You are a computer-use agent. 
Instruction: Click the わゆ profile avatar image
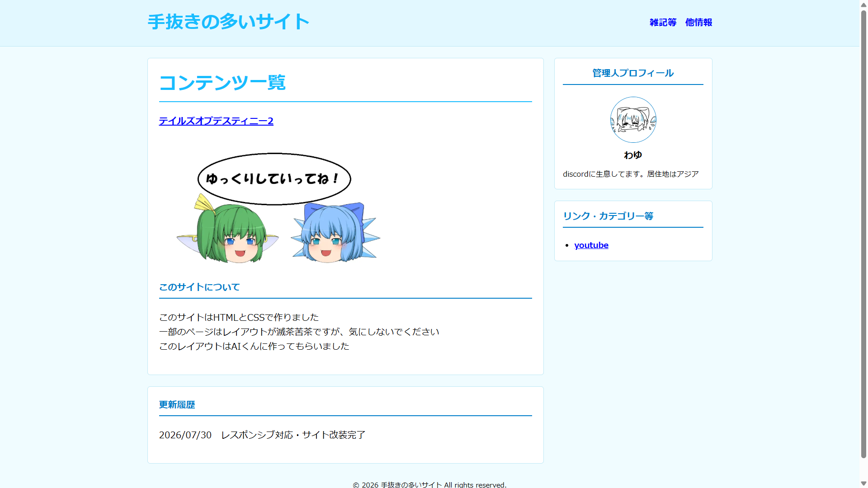[x=633, y=120]
